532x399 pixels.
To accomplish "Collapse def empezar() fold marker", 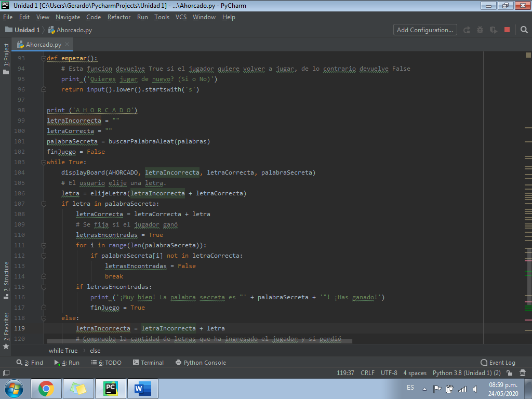I will point(44,58).
